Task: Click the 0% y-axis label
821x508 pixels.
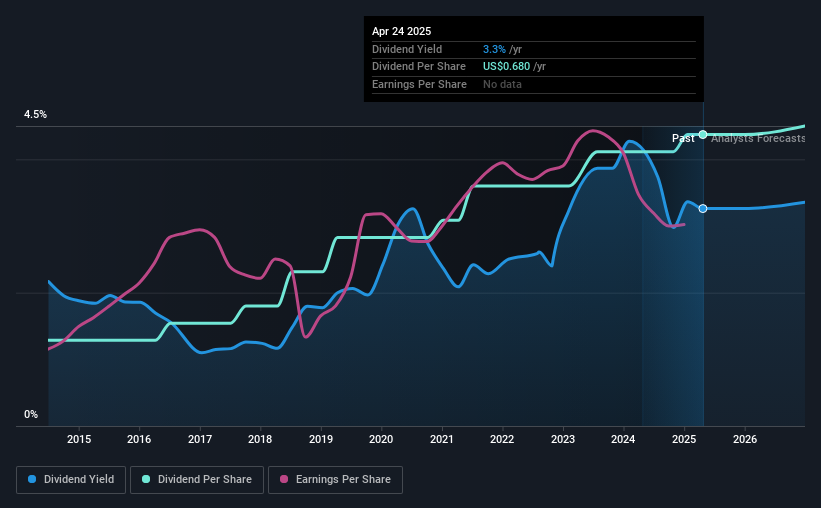Action: click(x=31, y=415)
